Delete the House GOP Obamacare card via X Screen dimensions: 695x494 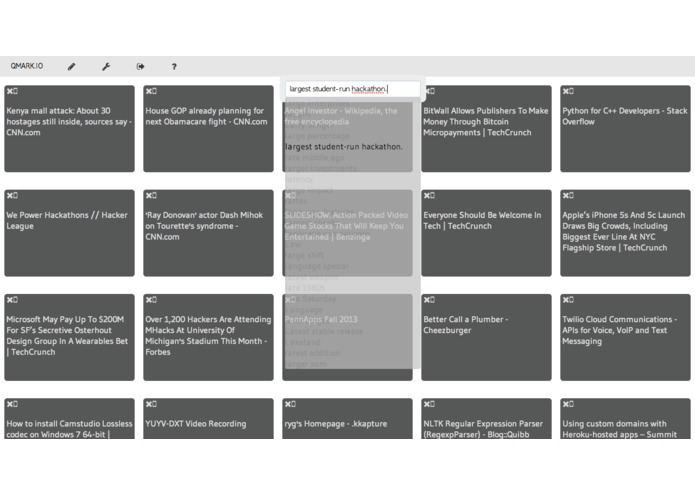[x=148, y=91]
